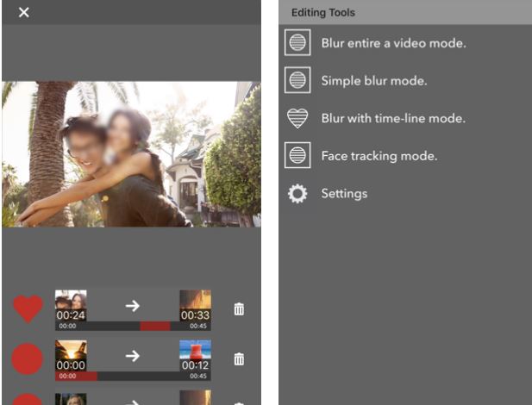The width and height of the screenshot is (532, 405).
Task: Select the "Blur with time-line mode." text
Action: 393,119
